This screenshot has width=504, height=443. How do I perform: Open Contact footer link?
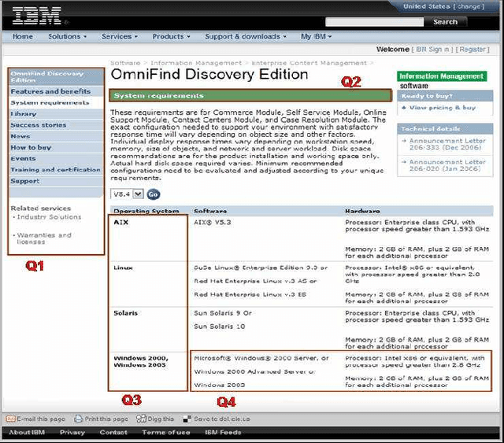113,433
